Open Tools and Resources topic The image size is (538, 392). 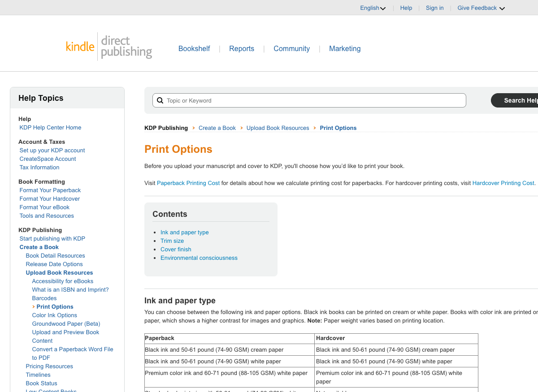tap(47, 215)
